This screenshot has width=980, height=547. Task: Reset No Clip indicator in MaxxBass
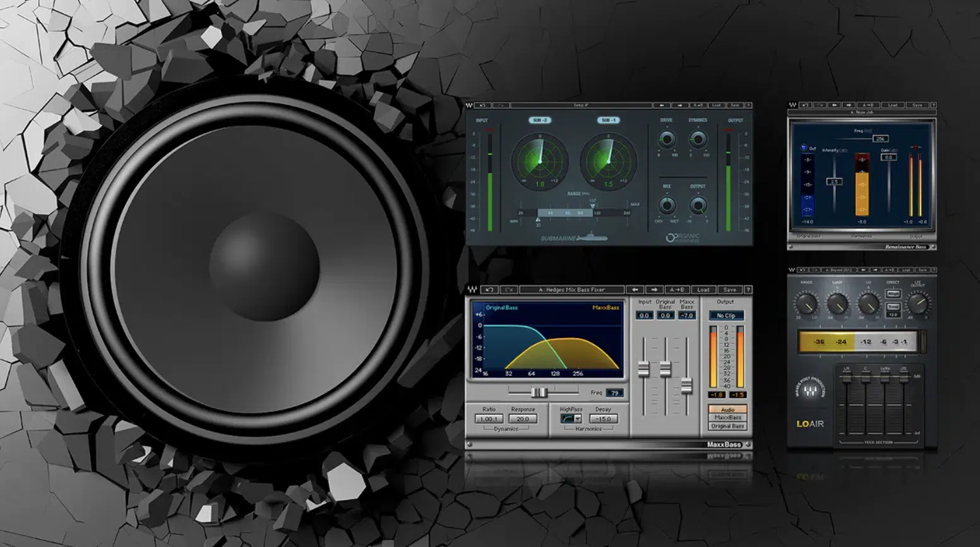726,315
